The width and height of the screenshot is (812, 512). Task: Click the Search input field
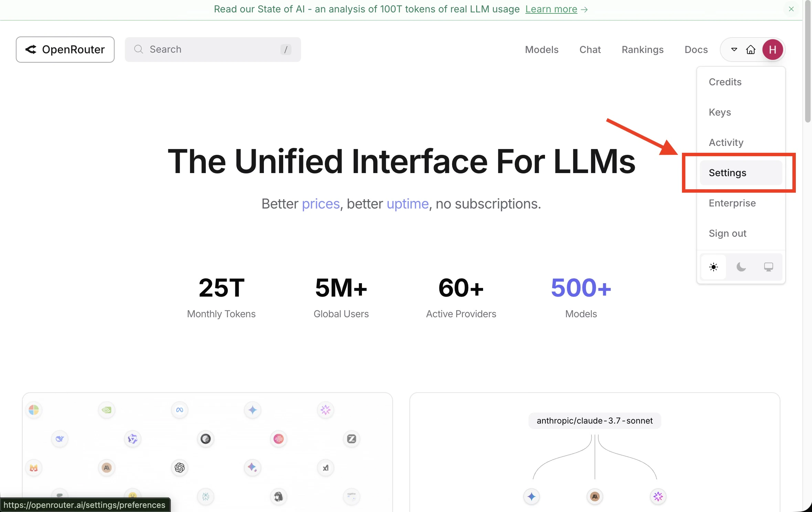pos(213,50)
